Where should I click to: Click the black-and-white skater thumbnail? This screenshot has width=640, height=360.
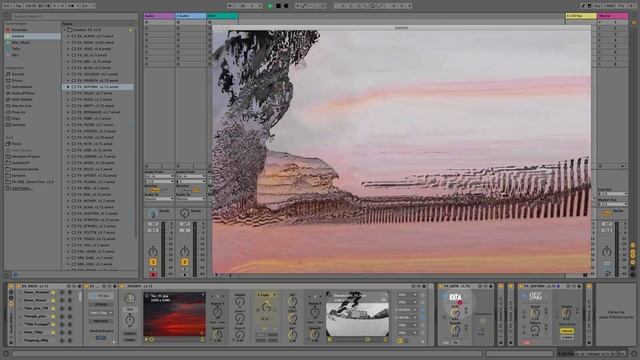(357, 314)
